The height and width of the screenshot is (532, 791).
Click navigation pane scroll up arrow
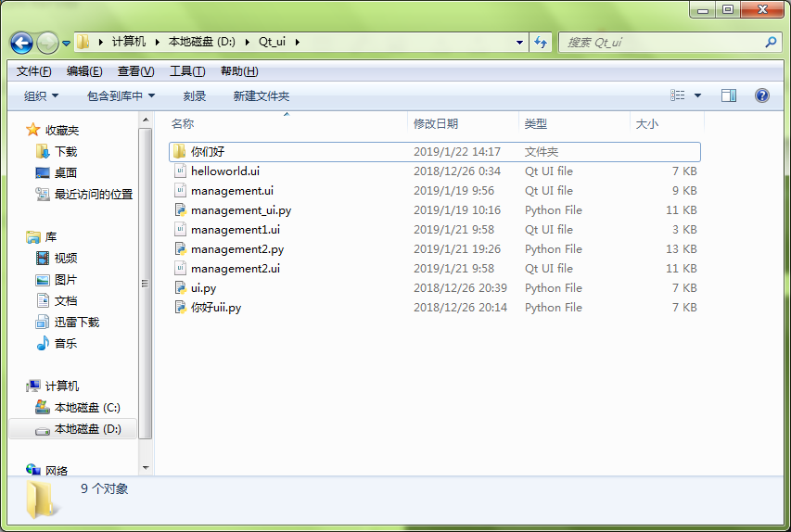(x=146, y=120)
